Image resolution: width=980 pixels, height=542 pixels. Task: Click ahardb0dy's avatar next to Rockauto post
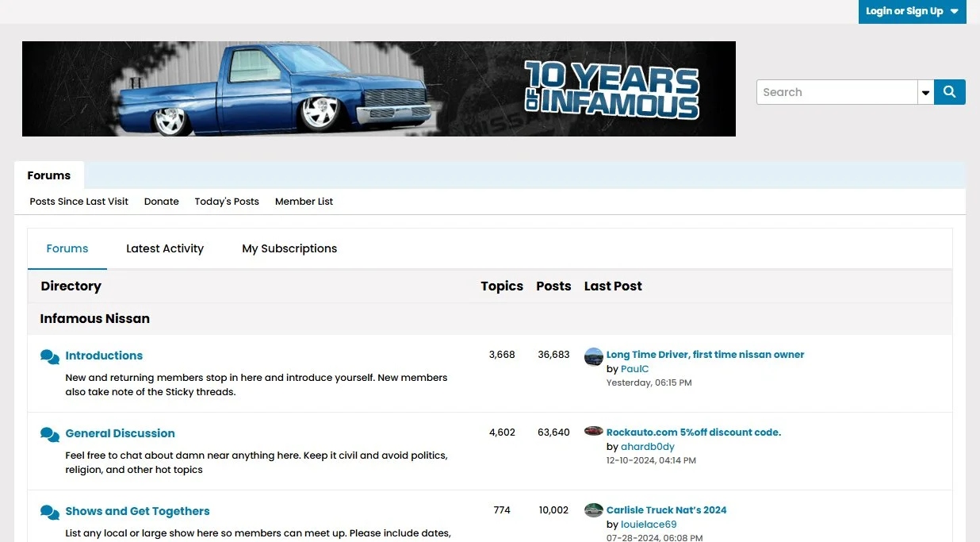tap(594, 431)
